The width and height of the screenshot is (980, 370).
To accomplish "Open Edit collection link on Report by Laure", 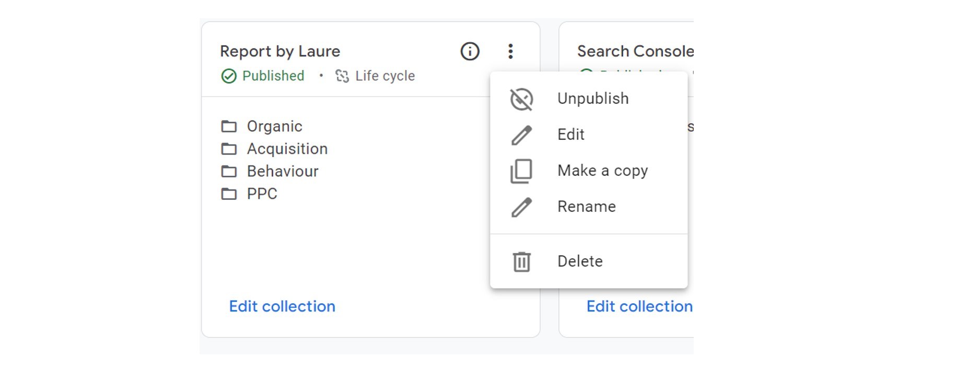I will coord(282,306).
